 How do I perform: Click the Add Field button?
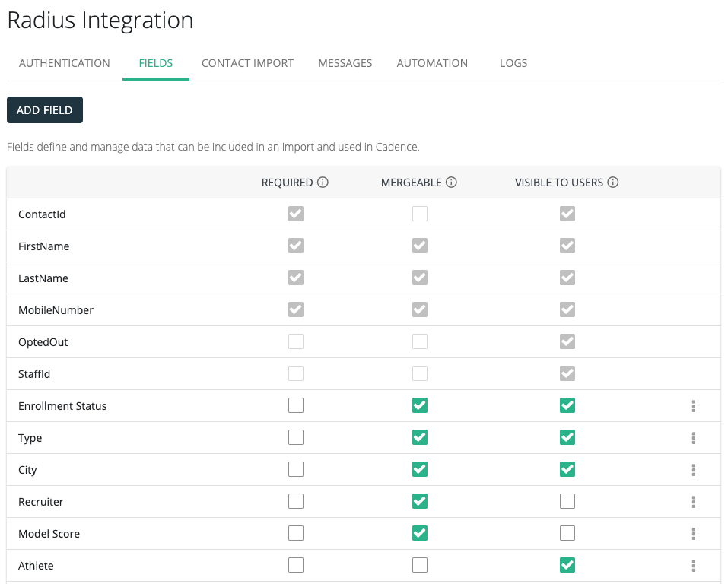point(45,110)
